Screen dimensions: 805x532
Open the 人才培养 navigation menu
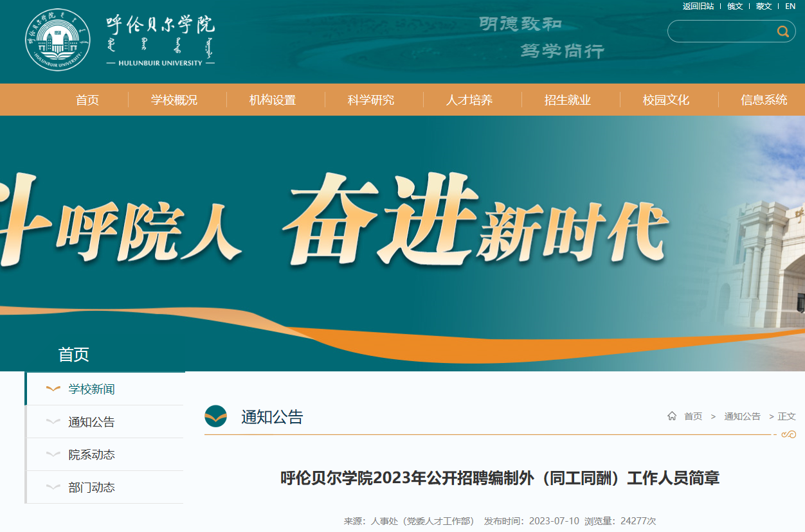coord(469,100)
